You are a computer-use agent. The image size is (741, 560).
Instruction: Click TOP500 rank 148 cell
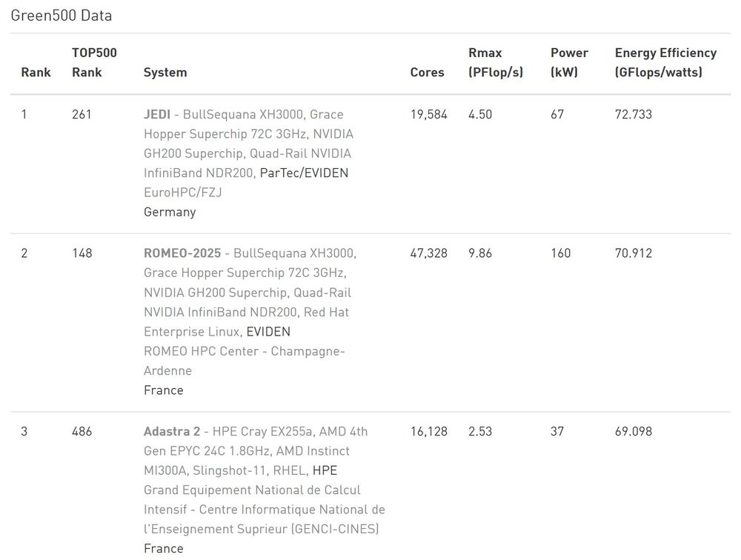coord(82,253)
